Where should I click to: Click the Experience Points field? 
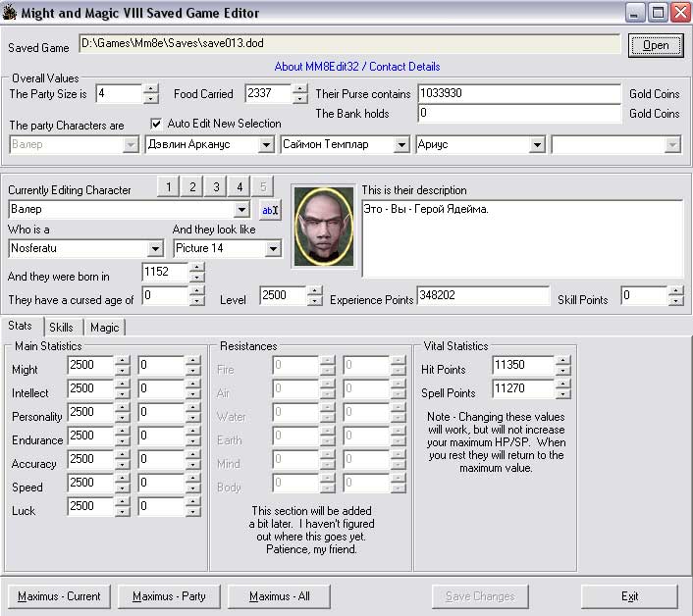483,295
